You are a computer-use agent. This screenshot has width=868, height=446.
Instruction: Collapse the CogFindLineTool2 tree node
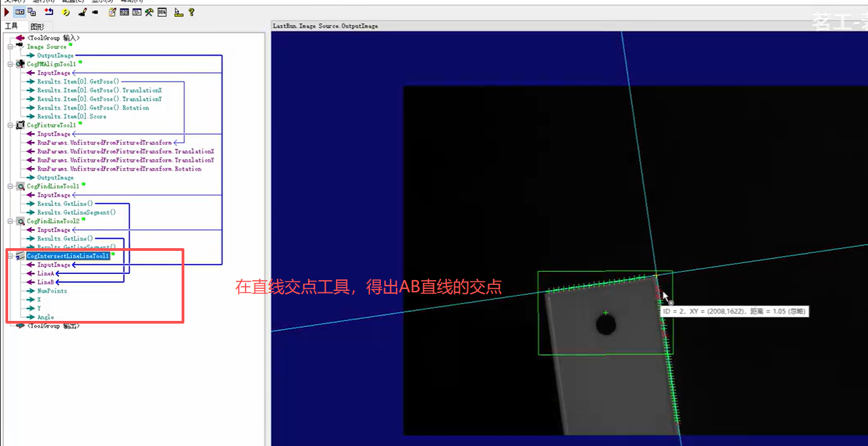pyautogui.click(x=10, y=221)
